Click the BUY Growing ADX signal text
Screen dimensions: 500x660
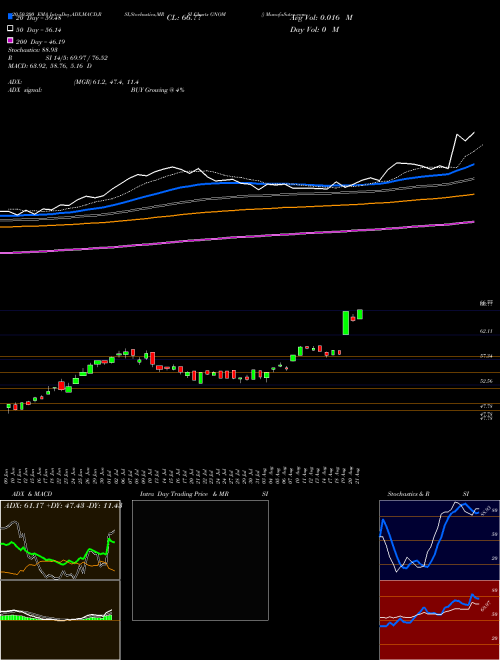coord(157,90)
